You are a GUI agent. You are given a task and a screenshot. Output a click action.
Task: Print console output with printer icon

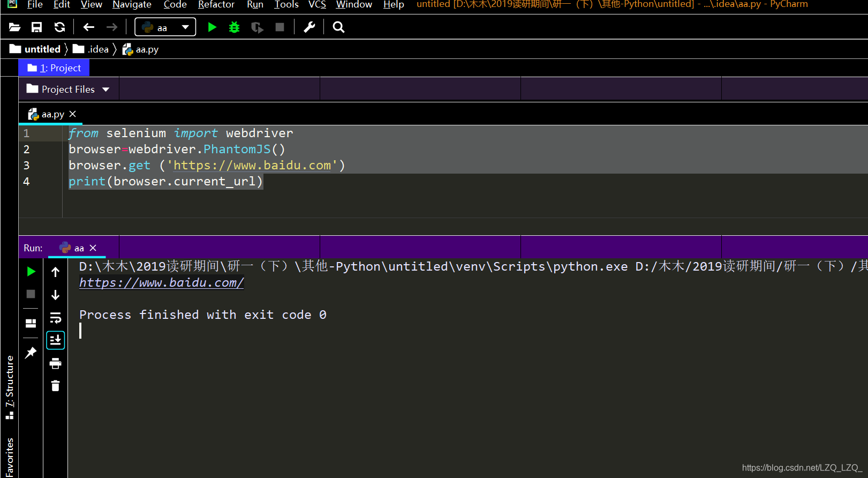[56, 364]
